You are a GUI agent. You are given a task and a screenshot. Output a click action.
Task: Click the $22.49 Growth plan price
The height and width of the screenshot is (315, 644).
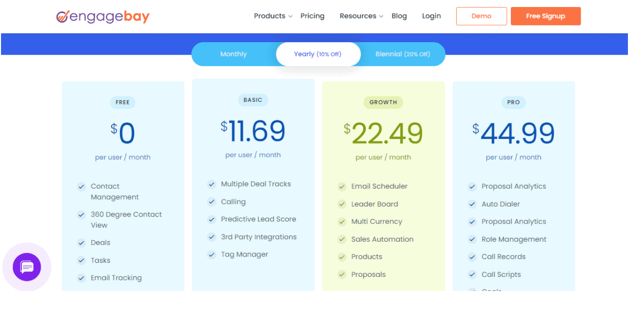tap(383, 133)
